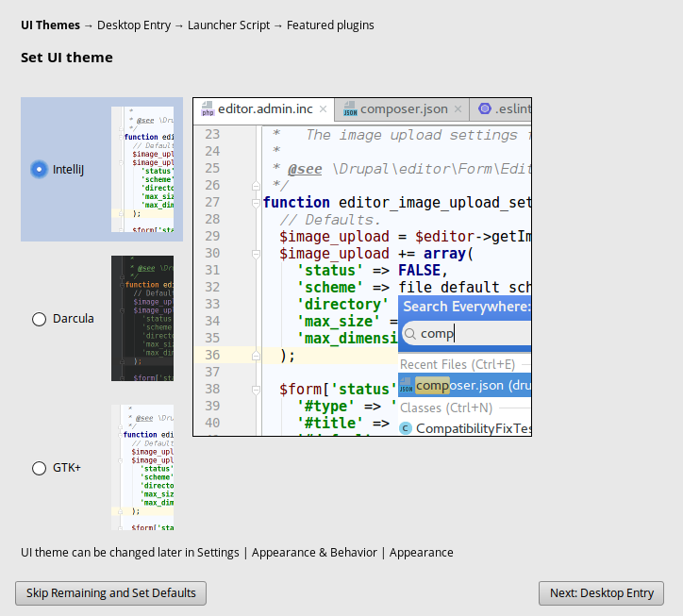The image size is (683, 616).
Task: Click the GTK+ theme preview thumbnail
Action: tap(142, 468)
